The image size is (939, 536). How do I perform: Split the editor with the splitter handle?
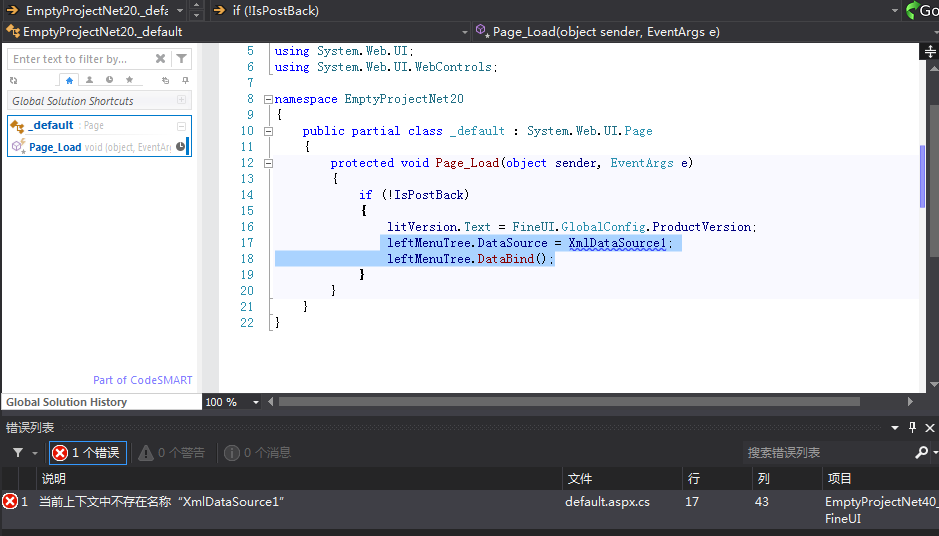click(929, 52)
